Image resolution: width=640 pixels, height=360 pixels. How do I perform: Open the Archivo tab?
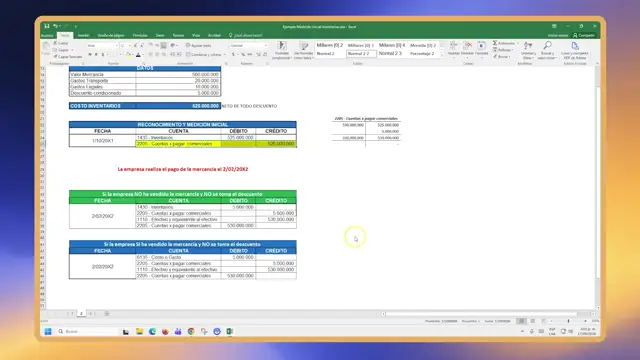47,36
